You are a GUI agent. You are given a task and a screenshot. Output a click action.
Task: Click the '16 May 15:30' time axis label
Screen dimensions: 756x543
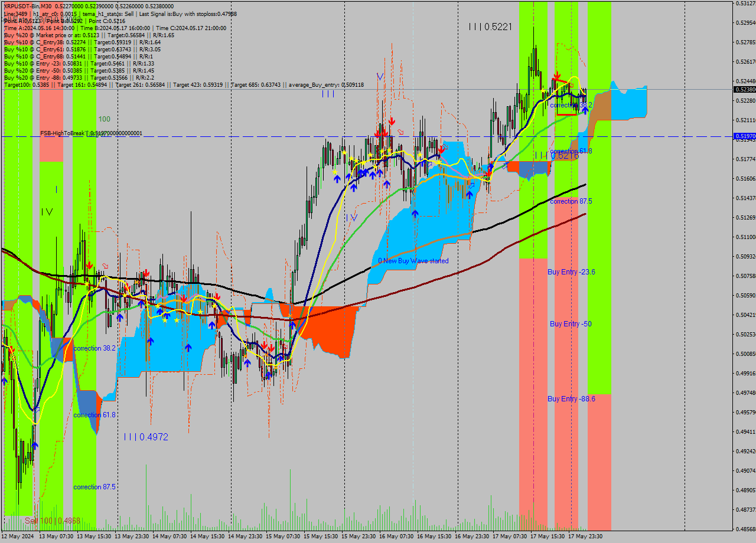pos(434,537)
